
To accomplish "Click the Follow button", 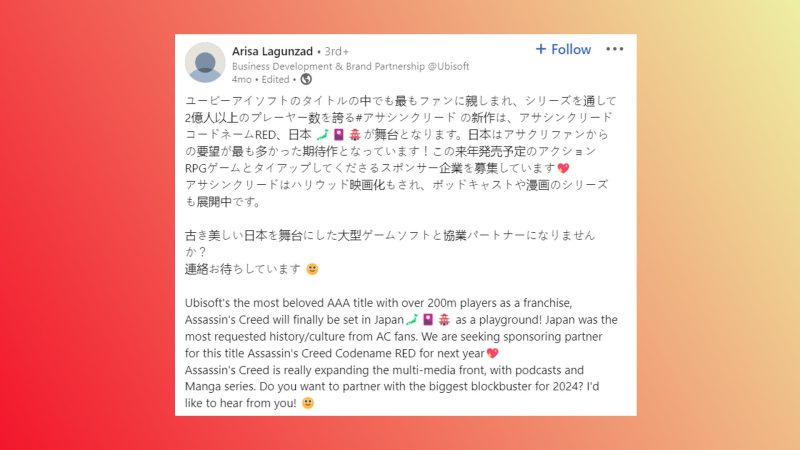I will coord(563,49).
